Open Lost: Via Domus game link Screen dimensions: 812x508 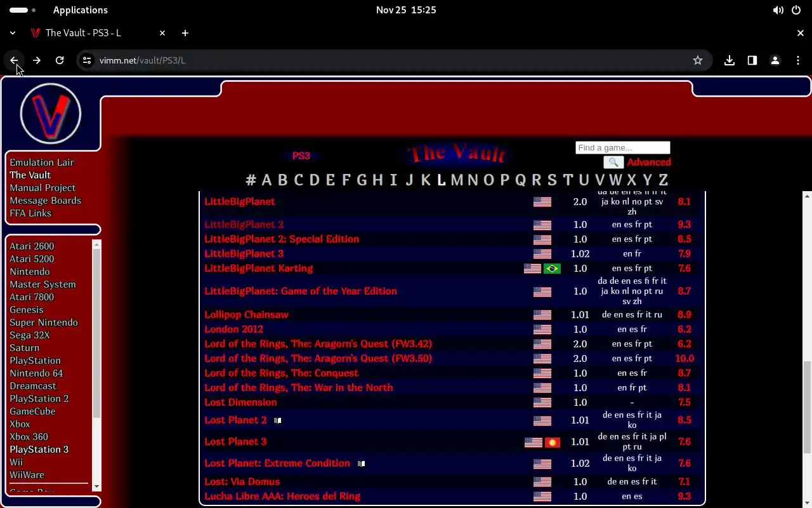(242, 482)
